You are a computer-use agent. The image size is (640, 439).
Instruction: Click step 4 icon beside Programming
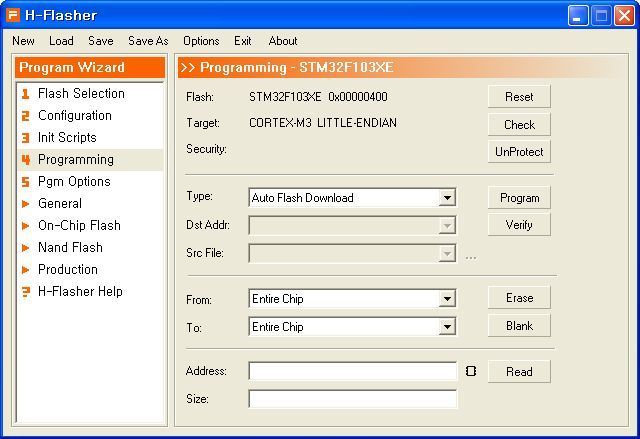(25, 160)
